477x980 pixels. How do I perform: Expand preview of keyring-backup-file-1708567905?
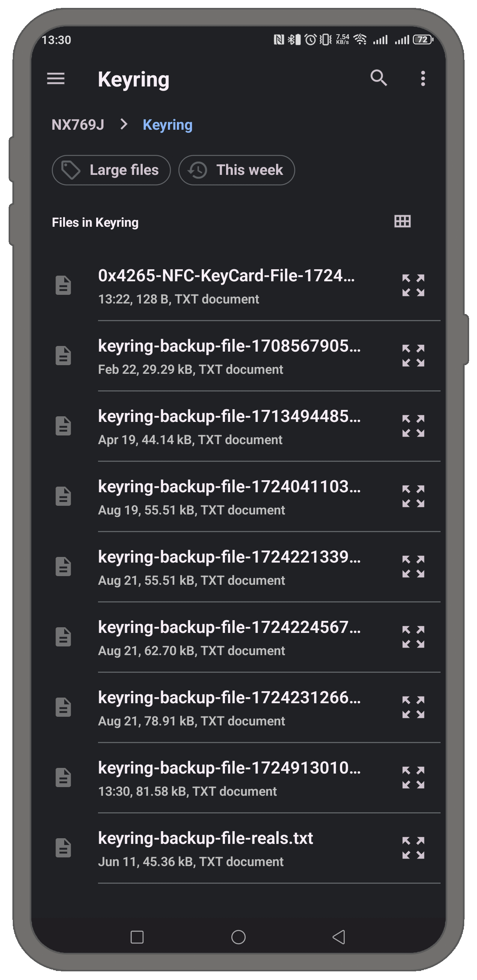(x=413, y=356)
